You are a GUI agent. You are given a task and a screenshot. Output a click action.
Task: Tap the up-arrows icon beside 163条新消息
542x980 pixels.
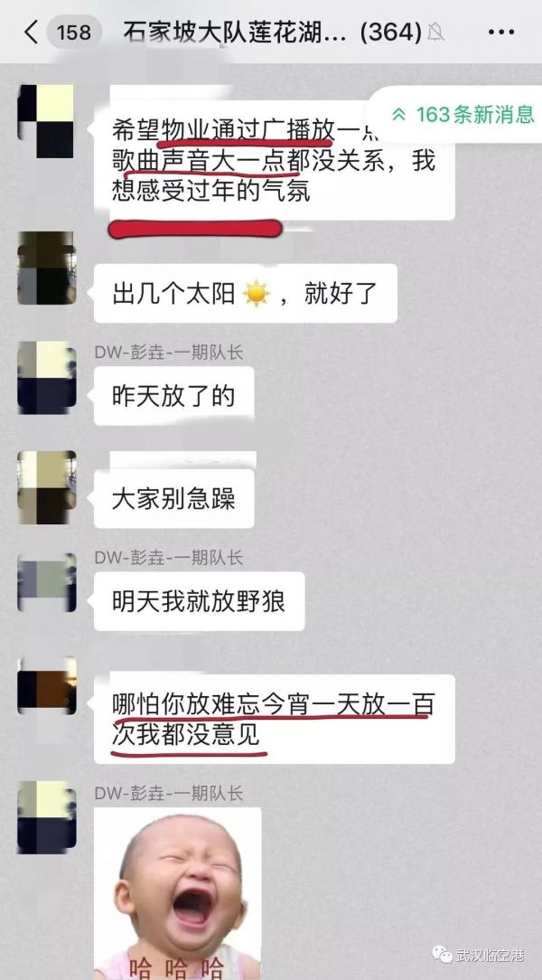click(x=399, y=115)
